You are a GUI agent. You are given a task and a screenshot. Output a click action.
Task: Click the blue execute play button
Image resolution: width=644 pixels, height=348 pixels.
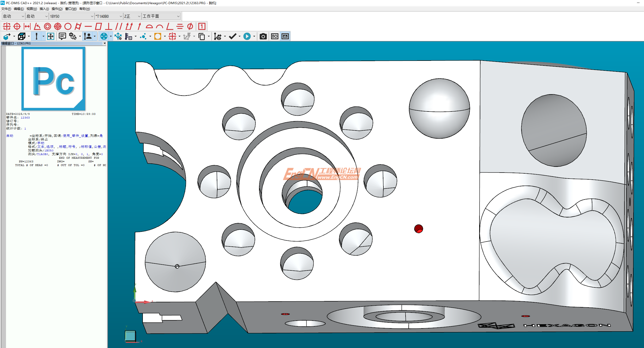[x=247, y=36]
